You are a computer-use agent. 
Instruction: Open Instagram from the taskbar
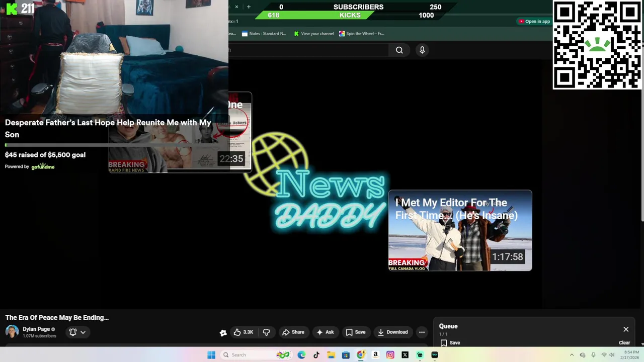pyautogui.click(x=390, y=355)
